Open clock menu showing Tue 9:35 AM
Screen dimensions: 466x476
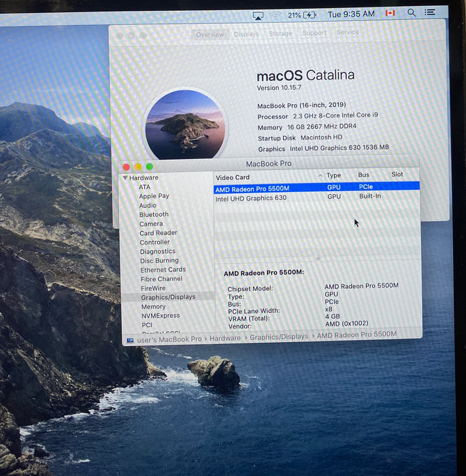(x=351, y=14)
